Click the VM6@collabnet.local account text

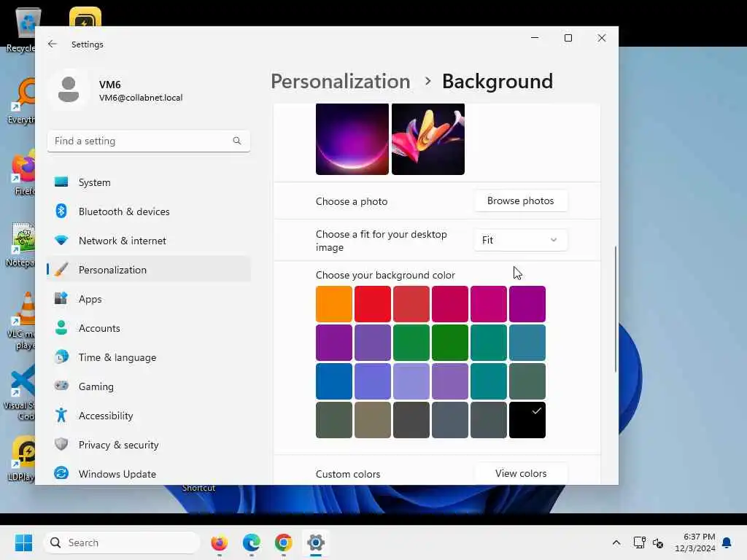141,98
